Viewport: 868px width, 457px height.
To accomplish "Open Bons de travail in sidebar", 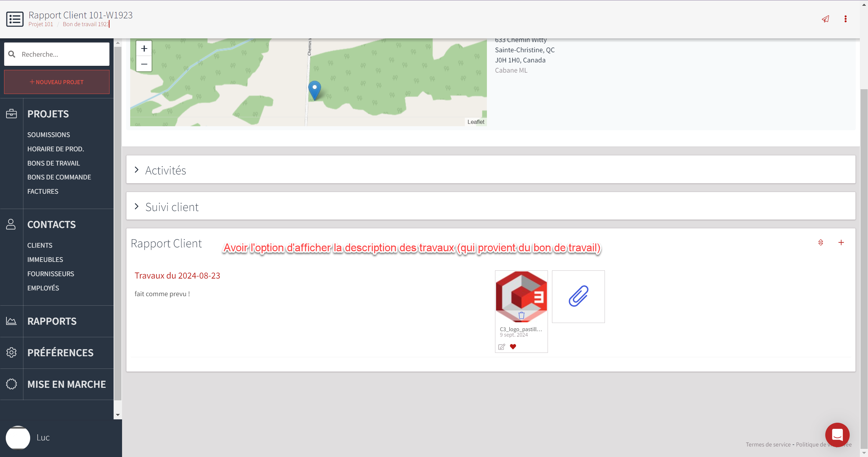I will point(54,163).
